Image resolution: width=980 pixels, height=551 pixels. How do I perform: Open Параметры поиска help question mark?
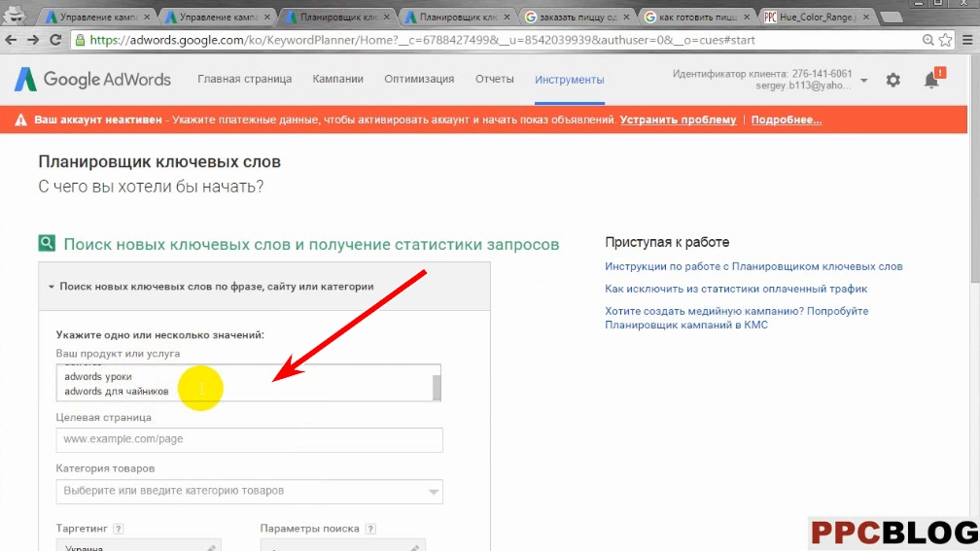[370, 529]
